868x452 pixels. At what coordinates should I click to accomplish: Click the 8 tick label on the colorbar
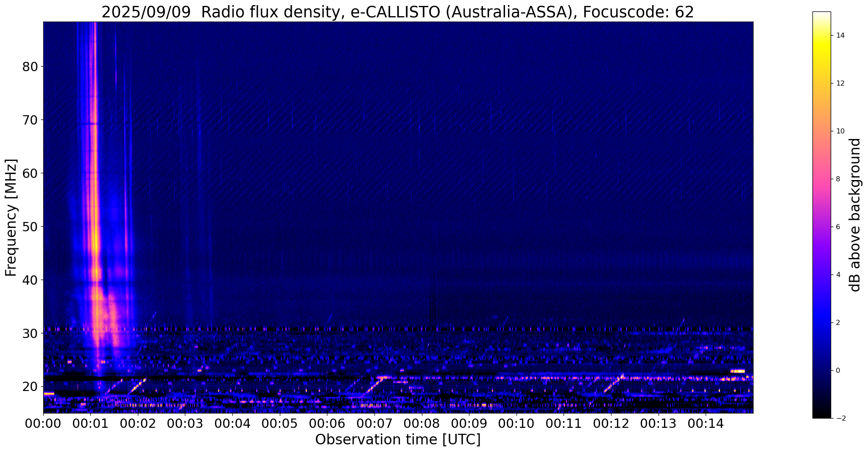click(837, 179)
